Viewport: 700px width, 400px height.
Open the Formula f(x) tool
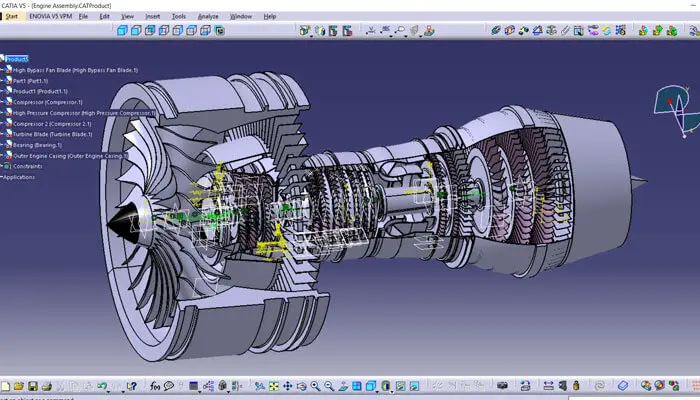point(155,386)
